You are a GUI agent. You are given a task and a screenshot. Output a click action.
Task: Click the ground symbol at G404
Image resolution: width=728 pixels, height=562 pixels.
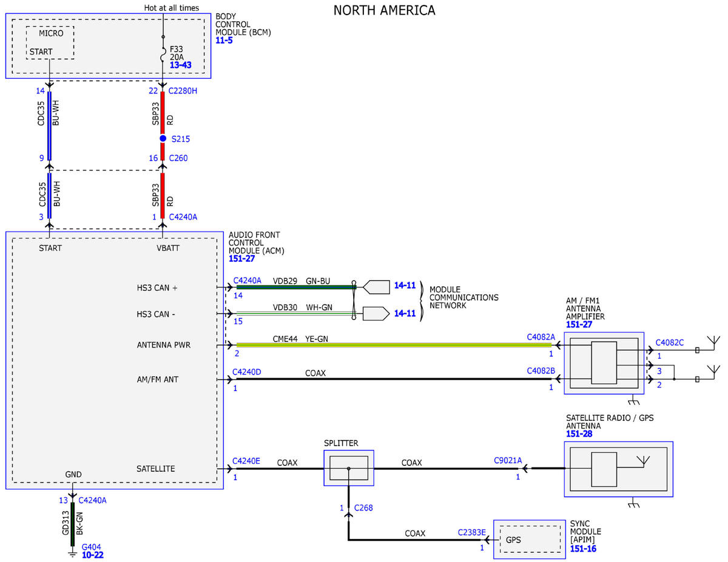pos(72,554)
